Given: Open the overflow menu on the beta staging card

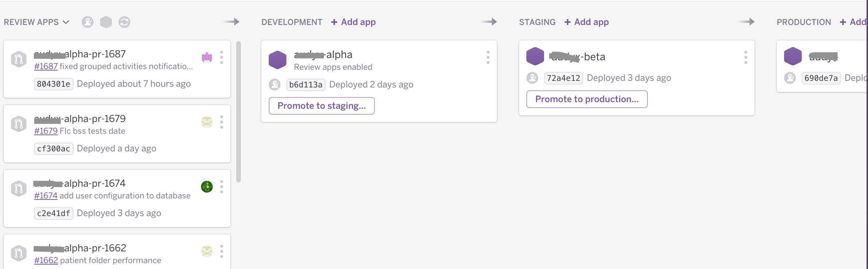Looking at the screenshot, I should [x=746, y=57].
